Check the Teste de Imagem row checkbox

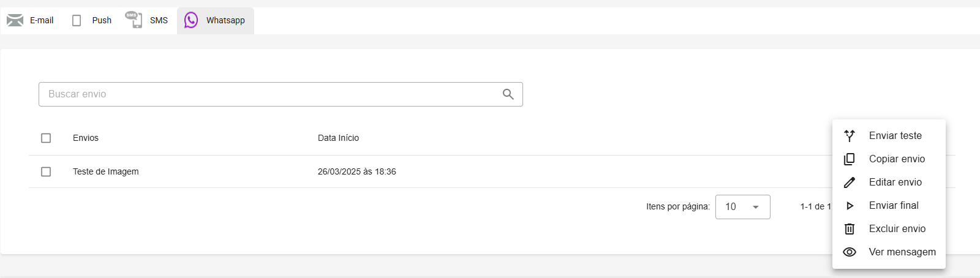tap(46, 172)
